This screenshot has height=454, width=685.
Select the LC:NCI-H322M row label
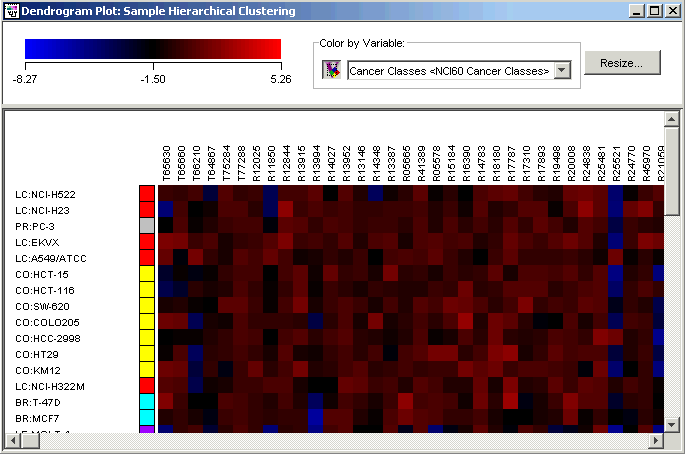coord(50,387)
